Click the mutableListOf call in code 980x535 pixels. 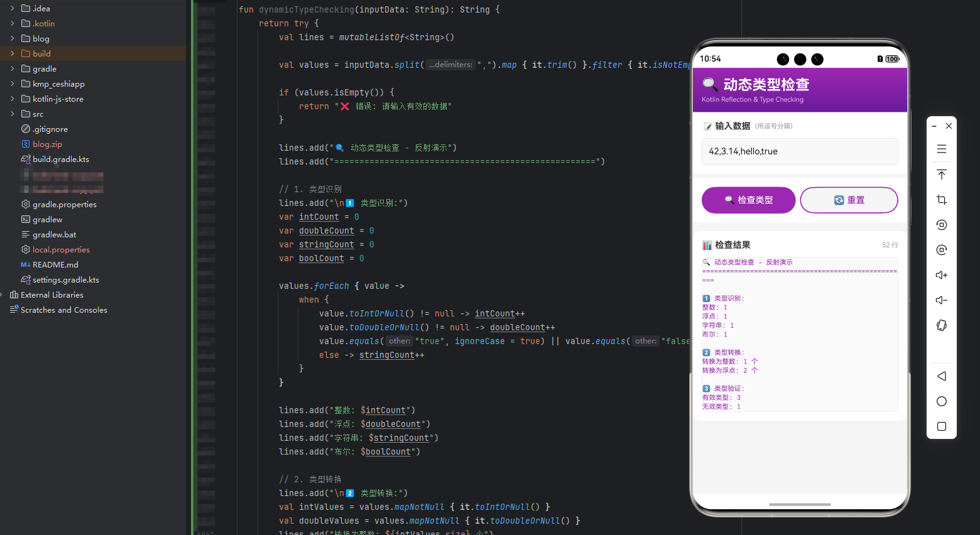371,37
